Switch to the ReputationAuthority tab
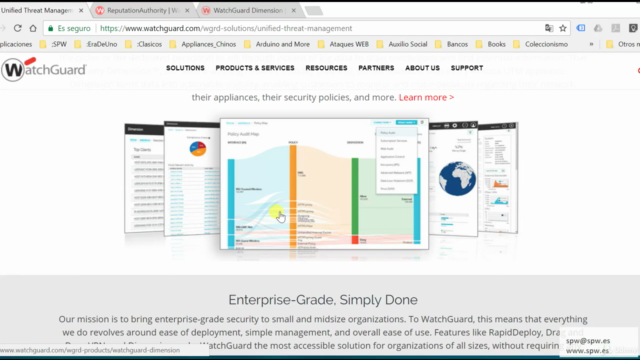The height and width of the screenshot is (360, 640). 142,11
